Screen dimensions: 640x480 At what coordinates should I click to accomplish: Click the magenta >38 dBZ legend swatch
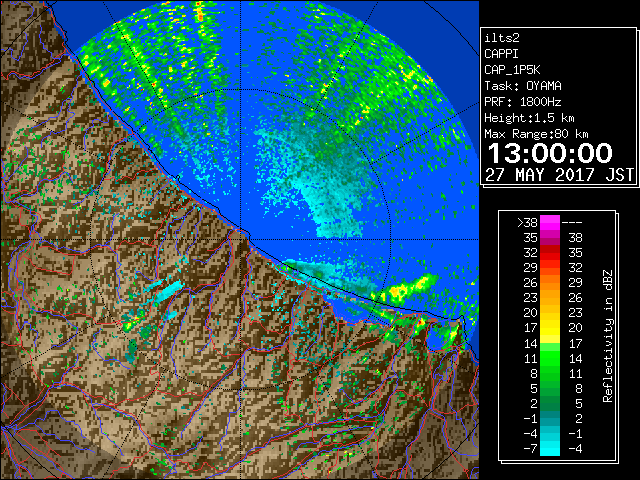(x=550, y=222)
